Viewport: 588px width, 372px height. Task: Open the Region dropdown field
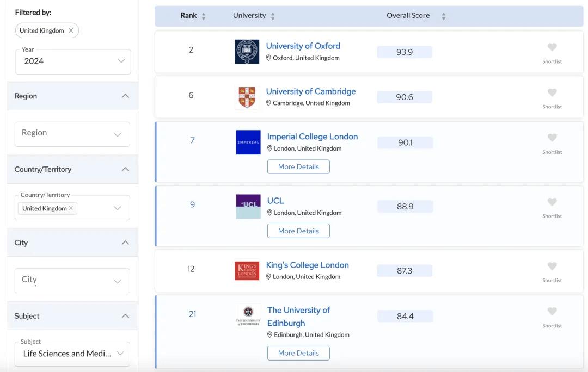(x=72, y=134)
